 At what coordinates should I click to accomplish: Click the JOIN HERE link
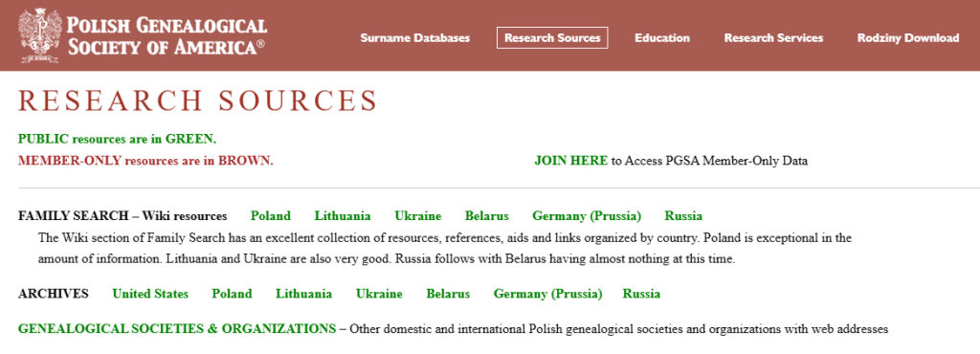[x=570, y=161]
